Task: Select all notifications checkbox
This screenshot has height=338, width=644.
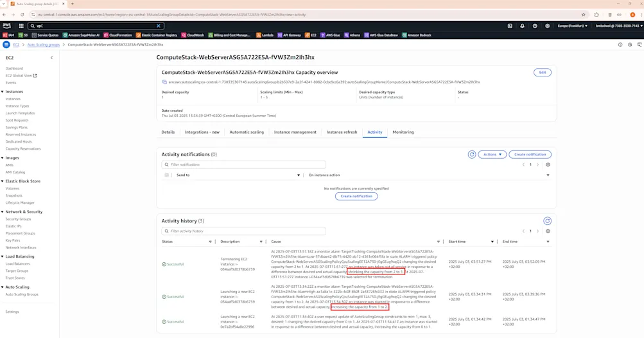Action: coord(166,175)
